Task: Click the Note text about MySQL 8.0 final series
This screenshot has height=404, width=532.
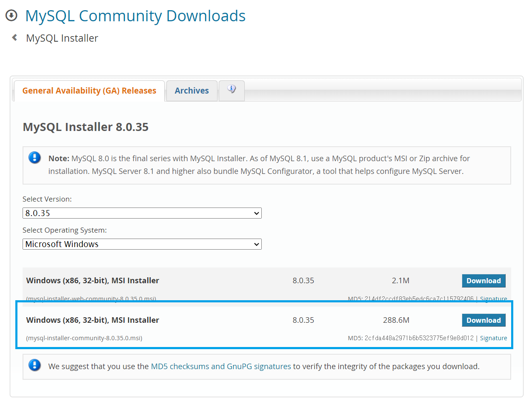Action: pos(259,165)
